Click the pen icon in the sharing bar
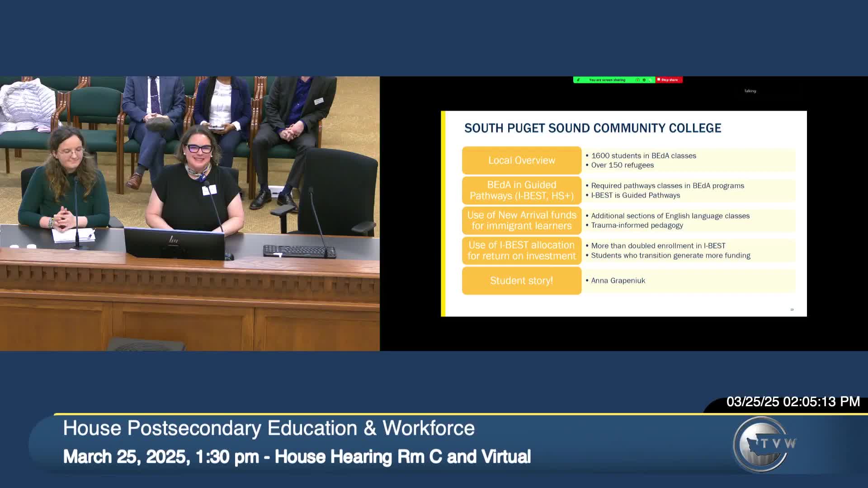868x488 pixels. (x=578, y=80)
